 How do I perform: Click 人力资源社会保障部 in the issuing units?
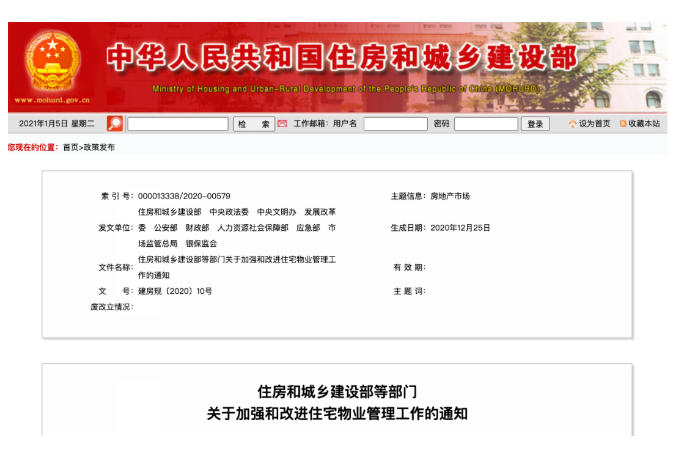pos(253,228)
